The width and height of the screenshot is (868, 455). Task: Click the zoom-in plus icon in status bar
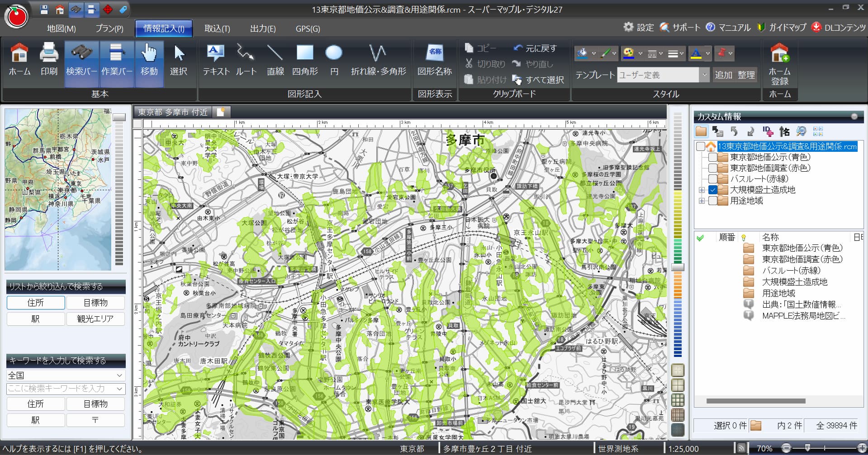pyautogui.click(x=862, y=448)
